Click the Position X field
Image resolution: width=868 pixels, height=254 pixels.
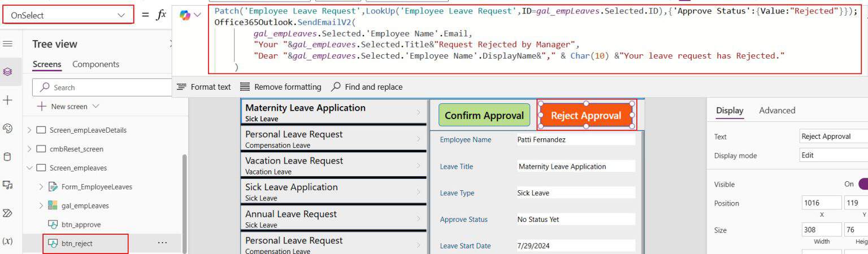[822, 203]
